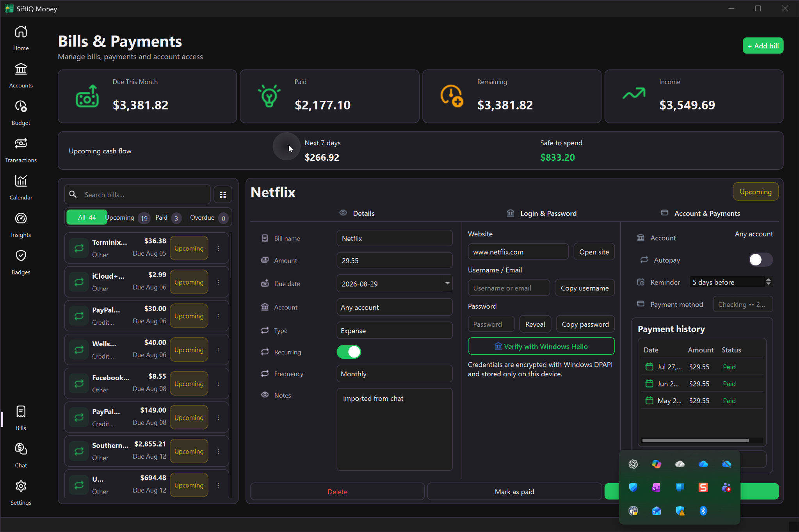The width and height of the screenshot is (799, 532).
Task: Filter bills by Overdue
Action: pos(208,217)
